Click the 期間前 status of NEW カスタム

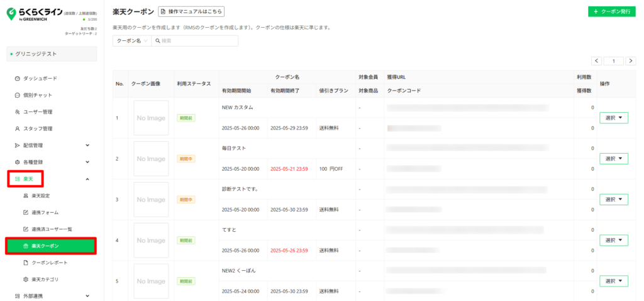click(186, 118)
